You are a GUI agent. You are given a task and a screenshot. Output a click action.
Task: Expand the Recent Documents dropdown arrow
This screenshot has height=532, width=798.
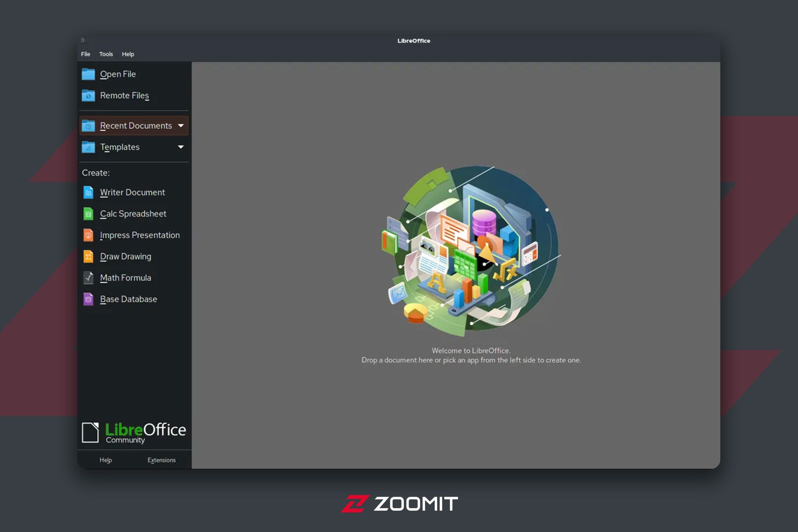(181, 126)
